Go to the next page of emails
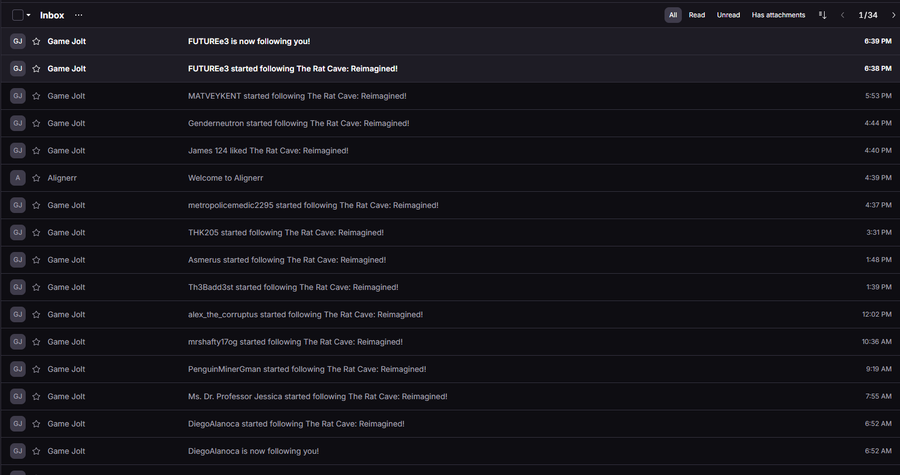 893,15
